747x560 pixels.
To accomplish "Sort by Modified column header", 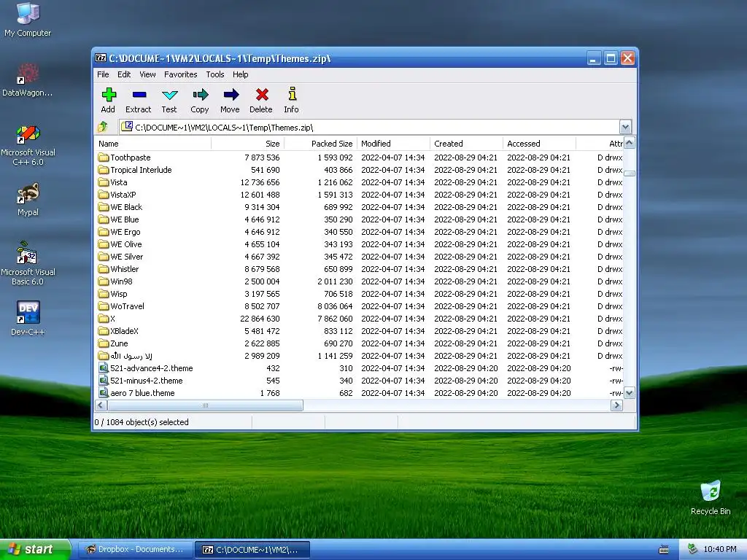I will 393,144.
